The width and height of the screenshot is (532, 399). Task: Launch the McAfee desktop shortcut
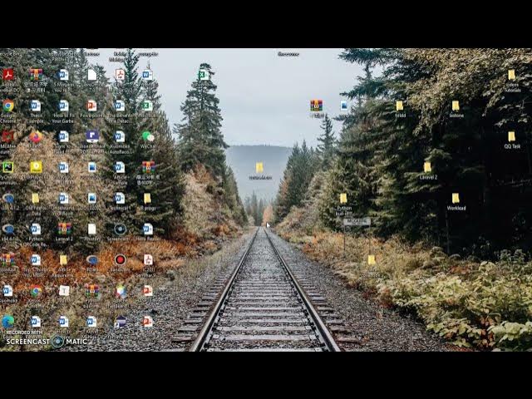tap(8, 136)
